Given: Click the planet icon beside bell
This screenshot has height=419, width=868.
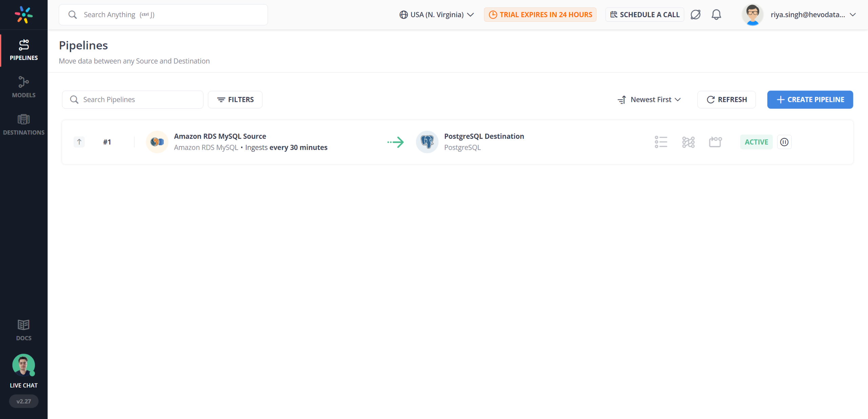Looking at the screenshot, I should [695, 15].
